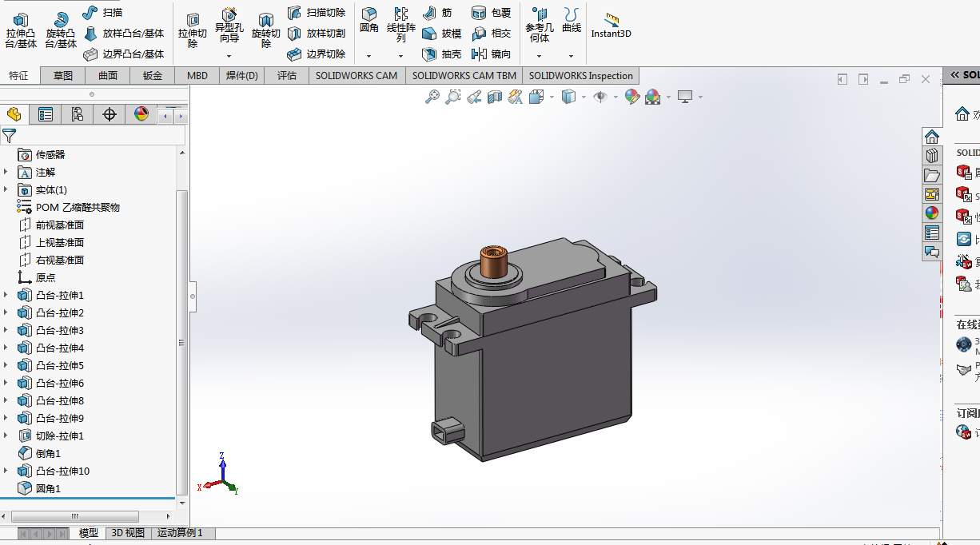
Task: Open dropdown arrow under 线性阵列
Action: 401,57
